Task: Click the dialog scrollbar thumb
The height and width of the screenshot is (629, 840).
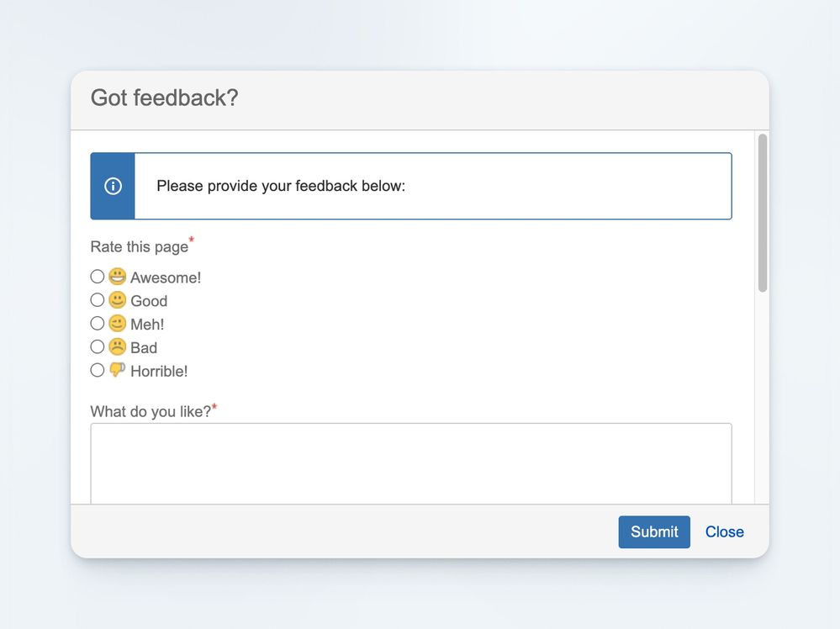Action: 763,212
